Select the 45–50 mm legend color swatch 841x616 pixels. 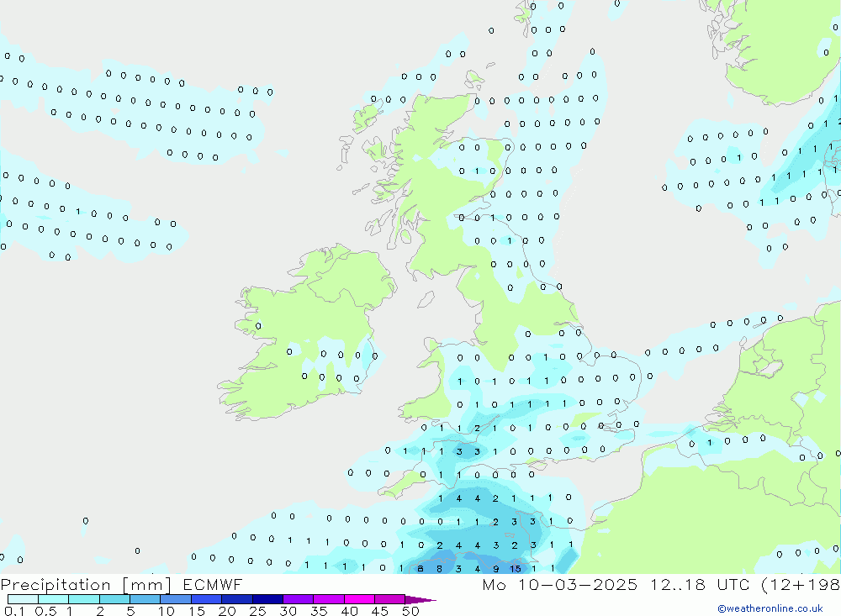[x=389, y=599]
